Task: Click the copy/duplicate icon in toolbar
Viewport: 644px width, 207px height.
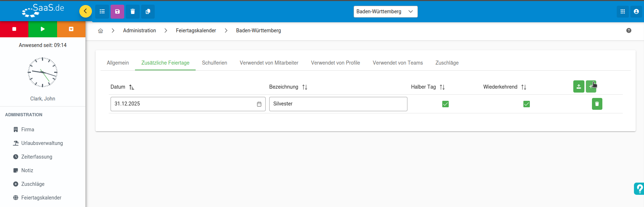Action: 148,11
